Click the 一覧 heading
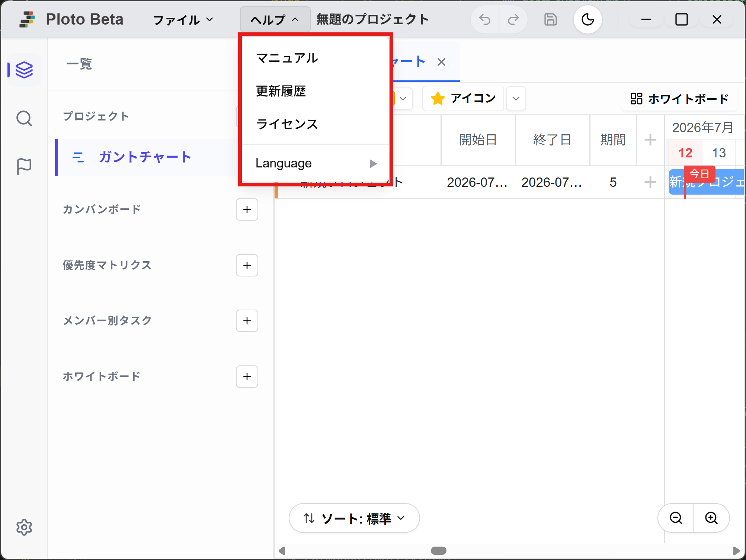The height and width of the screenshot is (560, 746). coord(79,64)
